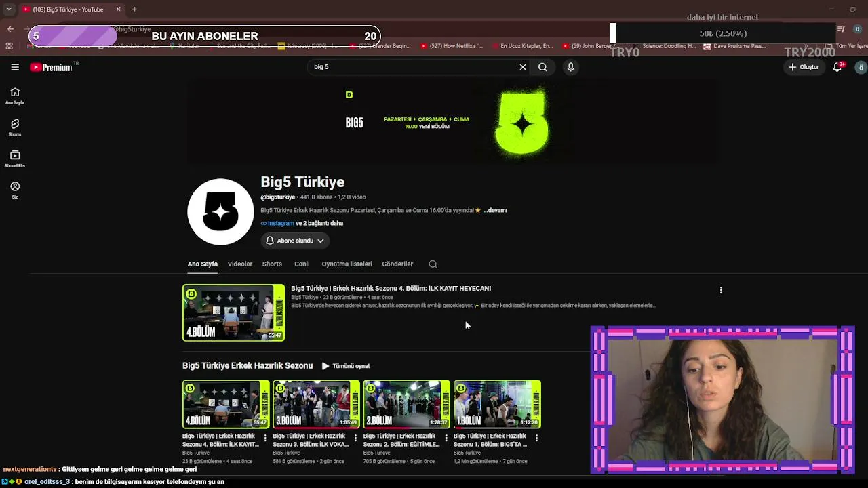Switch to the Canlı tab
868x488 pixels.
[x=302, y=264]
